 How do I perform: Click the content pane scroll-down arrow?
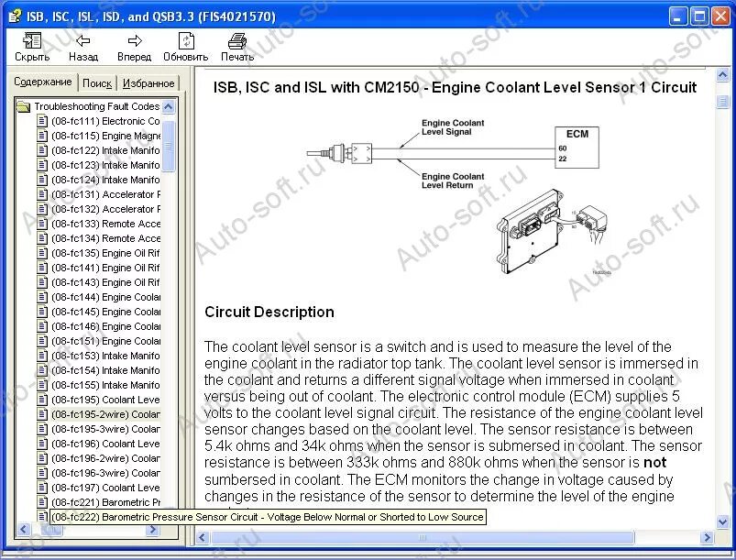coord(722,522)
